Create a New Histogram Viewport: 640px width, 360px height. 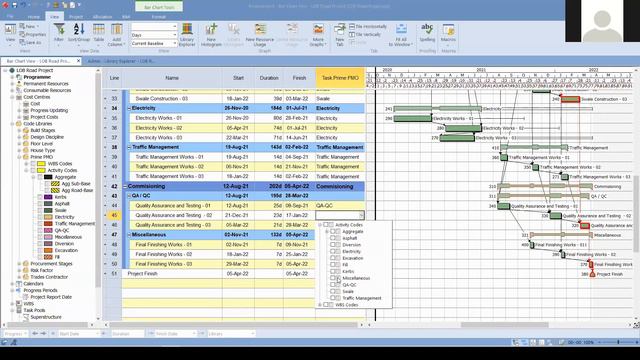pos(211,34)
